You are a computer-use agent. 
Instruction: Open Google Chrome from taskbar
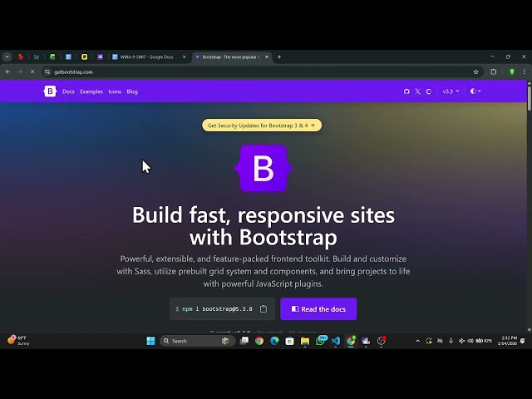[x=259, y=341]
